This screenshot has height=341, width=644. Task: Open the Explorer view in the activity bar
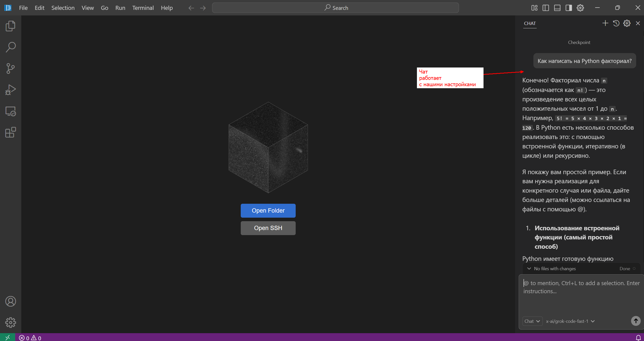(x=10, y=26)
